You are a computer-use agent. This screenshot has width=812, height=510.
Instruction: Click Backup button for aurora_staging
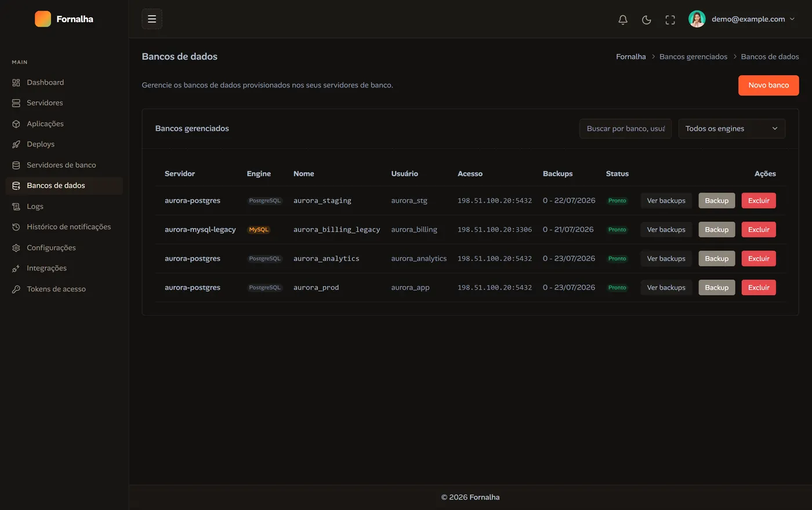click(717, 201)
